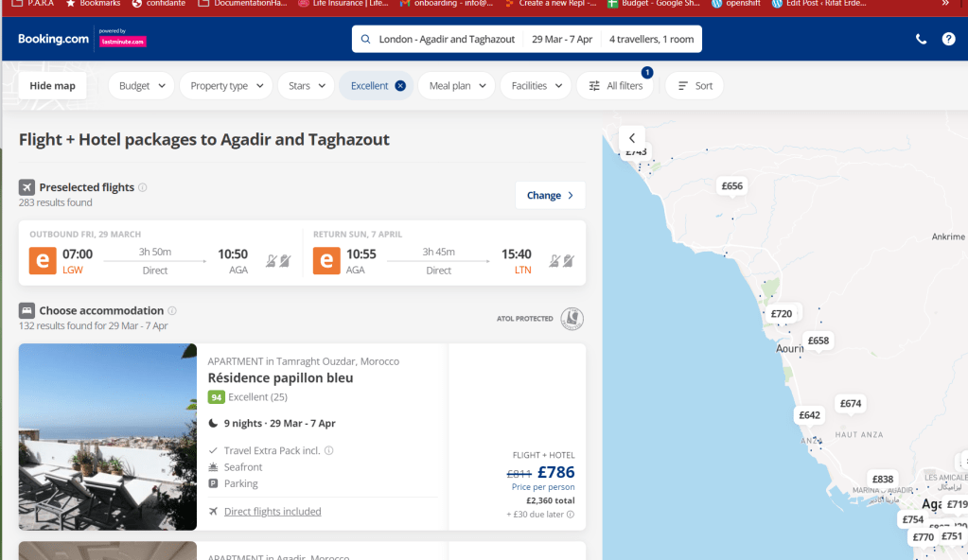Click the search magnifier icon
Screen dimensions: 968x560
click(365, 39)
